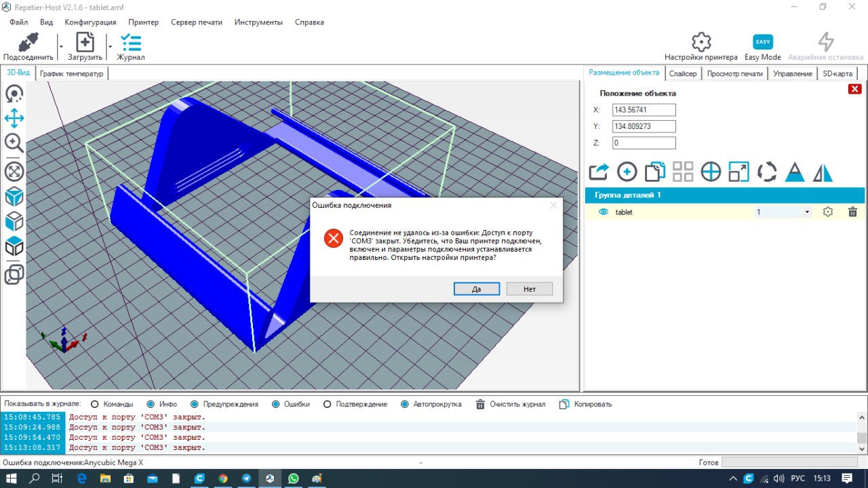This screenshot has height=488, width=868.
Task: Toggle the Журнал log icon
Action: (130, 42)
